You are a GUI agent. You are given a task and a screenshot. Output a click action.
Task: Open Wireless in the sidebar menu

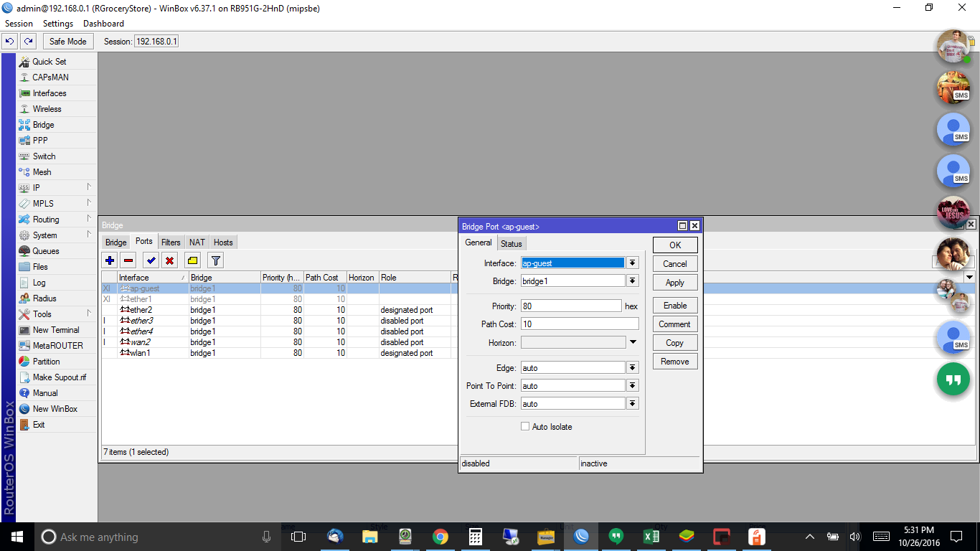(x=47, y=109)
